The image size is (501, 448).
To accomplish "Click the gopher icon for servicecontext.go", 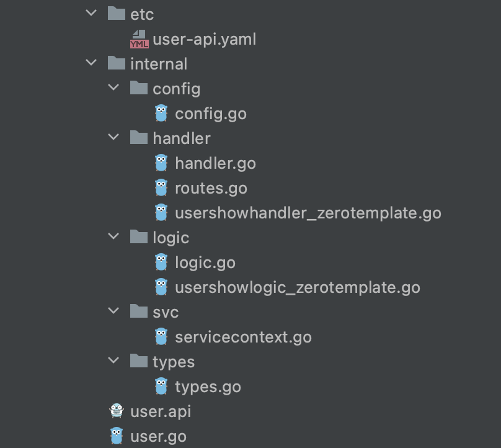I will 161,336.
